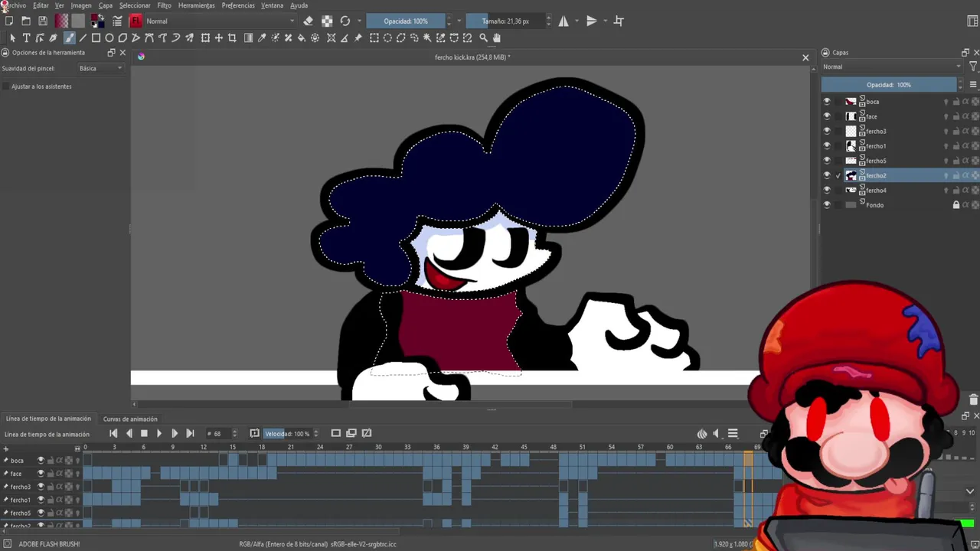Open the Capa menu
This screenshot has height=551, width=980.
click(106, 5)
